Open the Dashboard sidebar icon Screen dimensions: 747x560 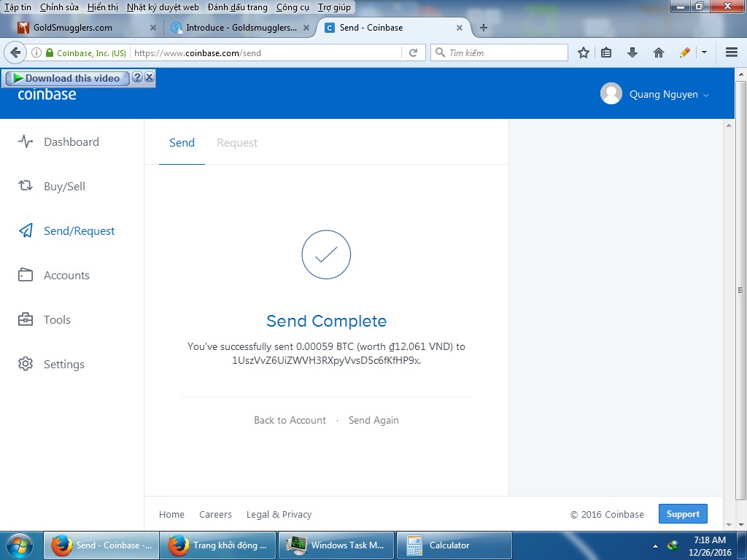click(26, 142)
